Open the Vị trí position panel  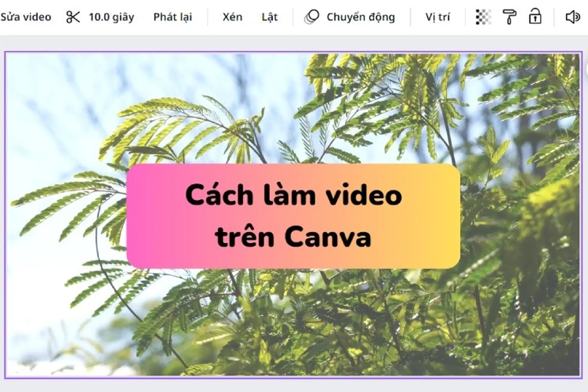pos(438,17)
